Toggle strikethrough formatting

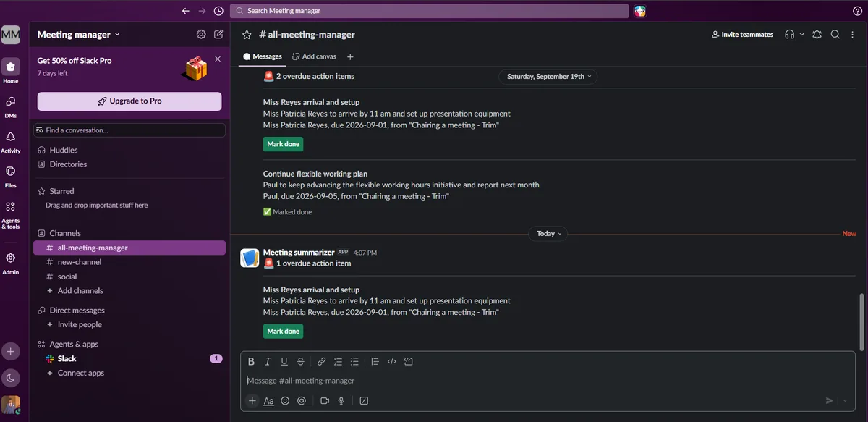tap(300, 362)
